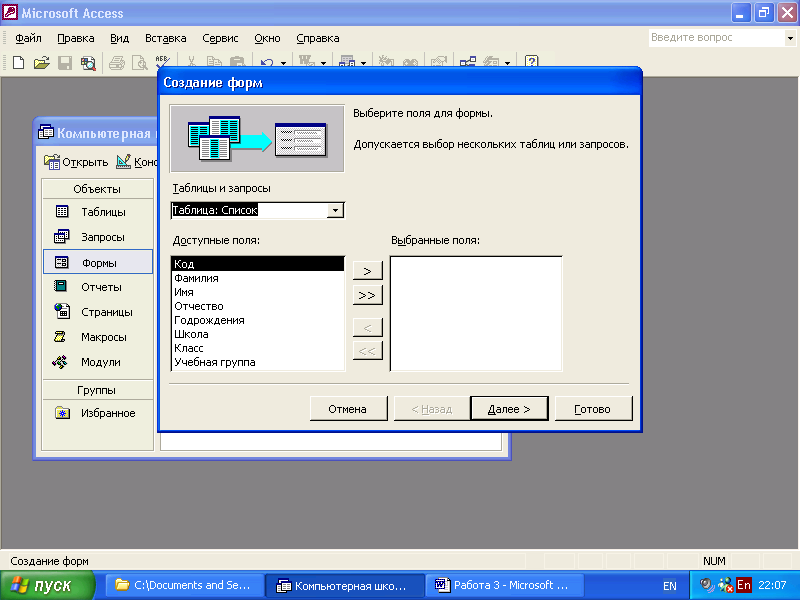Click the Print Preview toolbar icon
The height and width of the screenshot is (600, 800).
(x=140, y=63)
